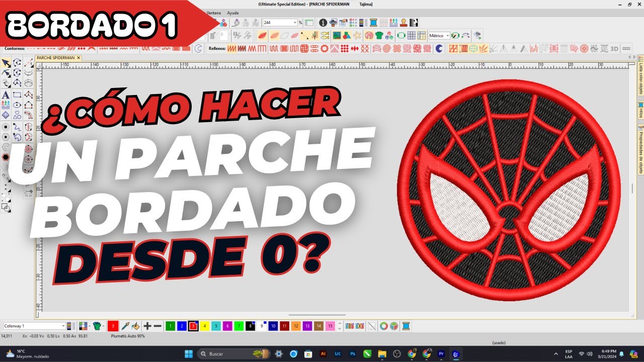Select magenta color swatch 6

click(x=227, y=326)
